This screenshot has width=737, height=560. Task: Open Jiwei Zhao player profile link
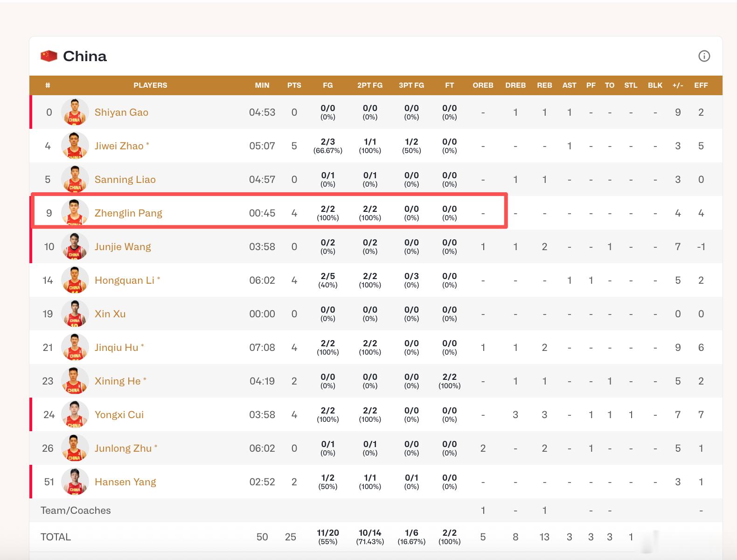[119, 146]
